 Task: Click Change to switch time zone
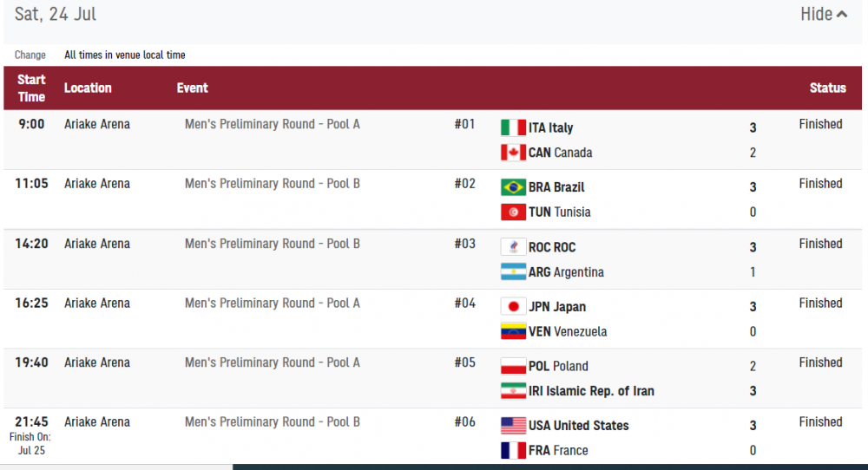[30, 55]
